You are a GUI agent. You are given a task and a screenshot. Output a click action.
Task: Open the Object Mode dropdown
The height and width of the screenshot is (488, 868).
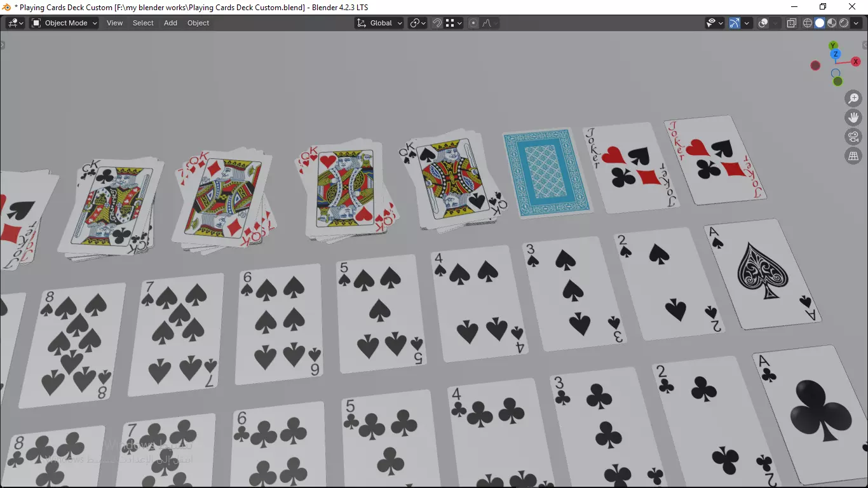pyautogui.click(x=64, y=23)
